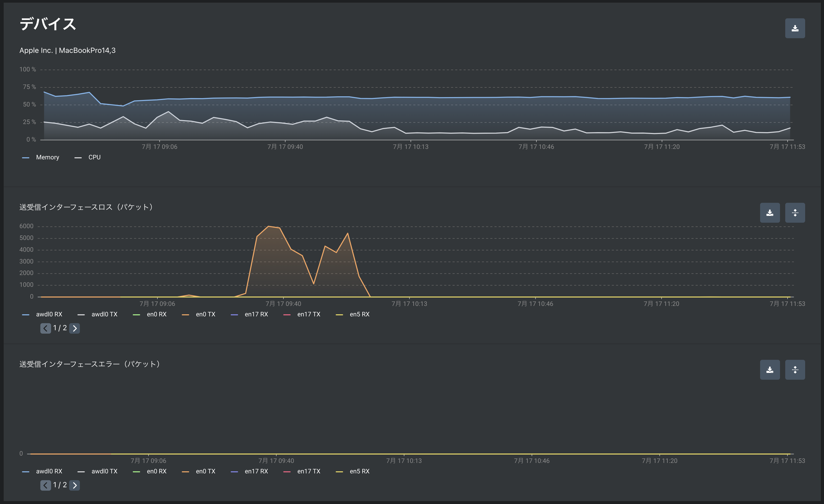The width and height of the screenshot is (824, 504).
Task: Click the 送受信インターフェースロス（パケット） title
Action: click(x=86, y=207)
